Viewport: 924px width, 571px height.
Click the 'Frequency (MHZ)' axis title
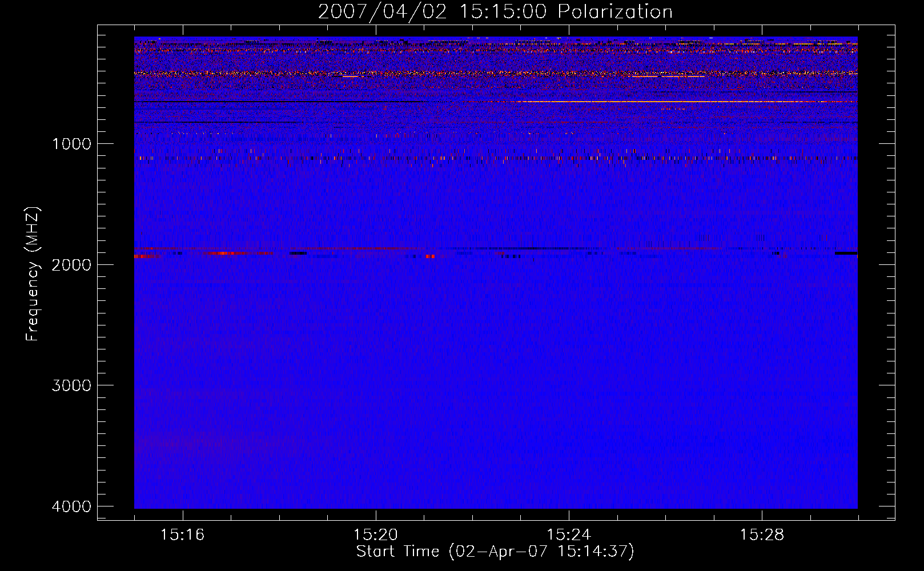pos(33,274)
